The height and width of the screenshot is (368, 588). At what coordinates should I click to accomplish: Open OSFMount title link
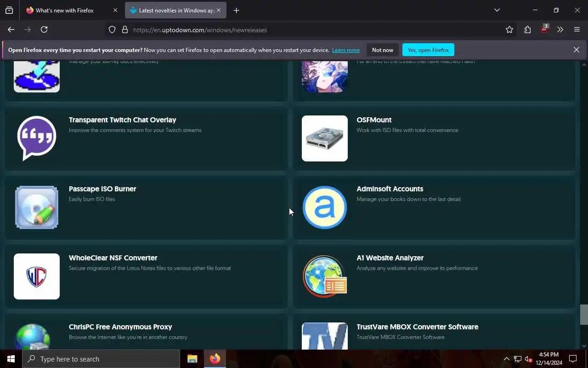[374, 120]
